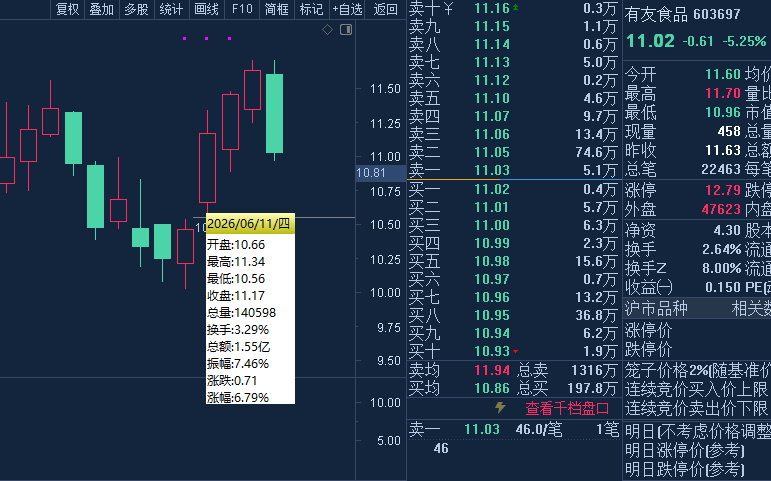
Task: Click the diamond icon above the chart
Action: 327,30
